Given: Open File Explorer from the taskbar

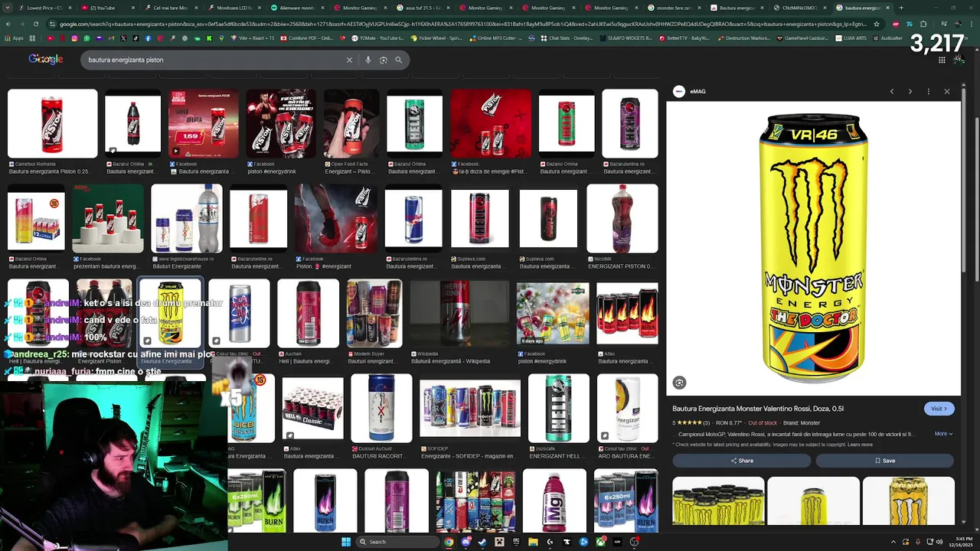Looking at the screenshot, I should 533,542.
